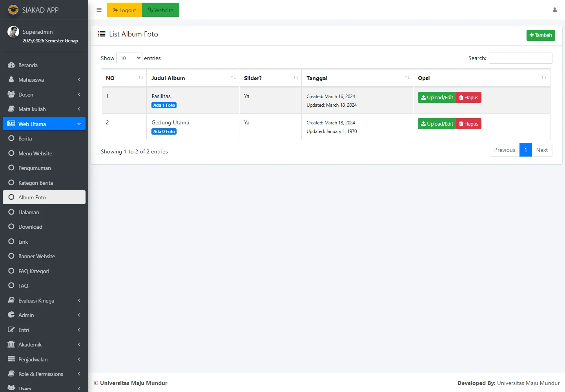The width and height of the screenshot is (565, 392).
Task: Sort the table by Tanggal column
Action: click(x=357, y=78)
